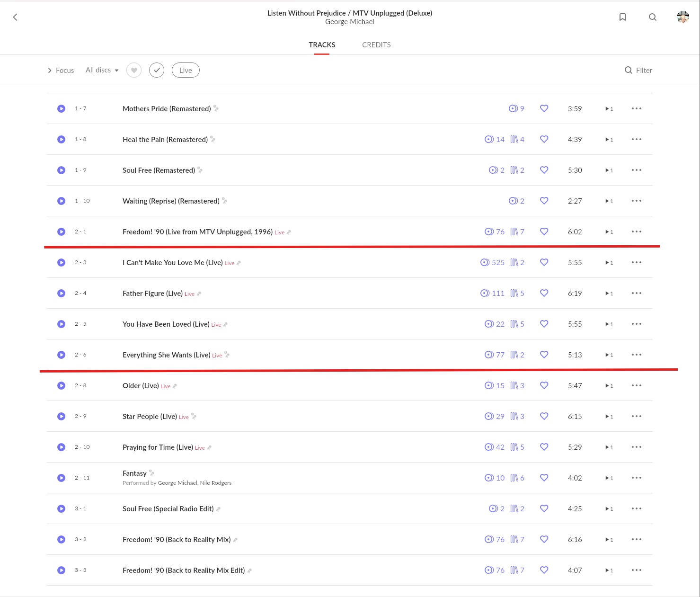Click the library versions icon for Father Figure
Screen dimensions: 700x597
pyautogui.click(x=514, y=293)
